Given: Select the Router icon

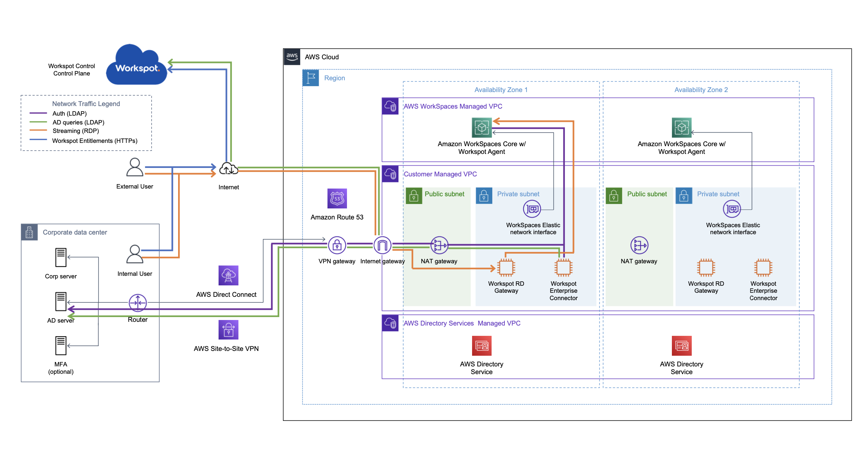Looking at the screenshot, I should [x=138, y=303].
